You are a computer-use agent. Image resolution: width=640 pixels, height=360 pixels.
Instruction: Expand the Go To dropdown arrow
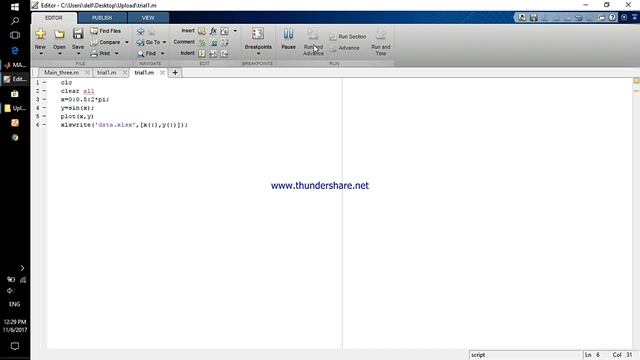pos(164,42)
